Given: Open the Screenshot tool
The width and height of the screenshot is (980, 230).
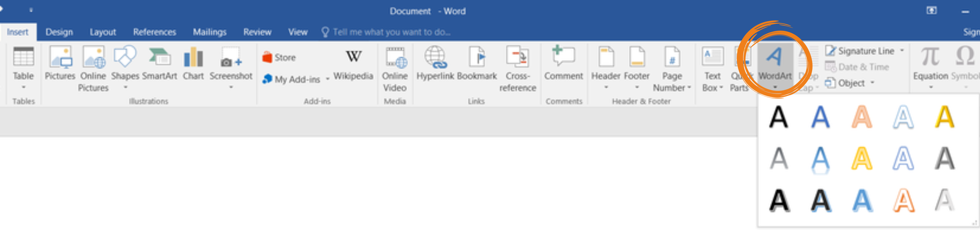Looking at the screenshot, I should click(x=231, y=68).
